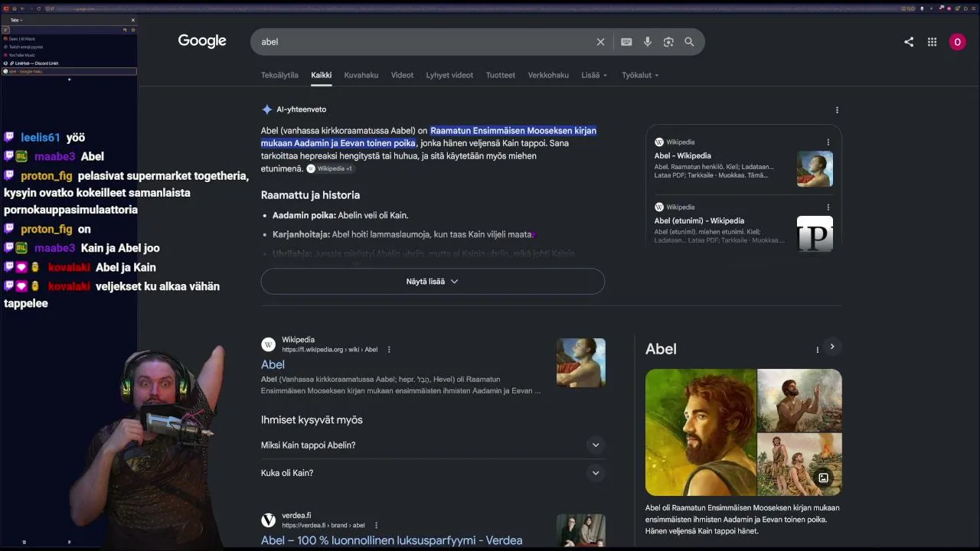Expand the AI overview with Näytä lisää

[x=433, y=282]
